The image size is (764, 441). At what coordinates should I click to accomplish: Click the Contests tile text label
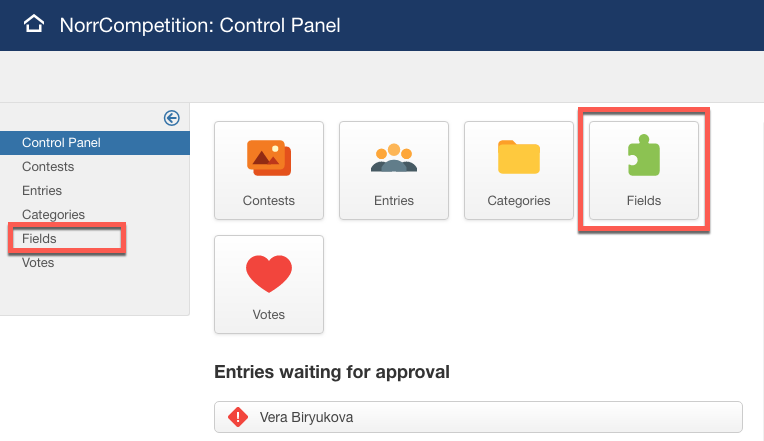tap(268, 201)
